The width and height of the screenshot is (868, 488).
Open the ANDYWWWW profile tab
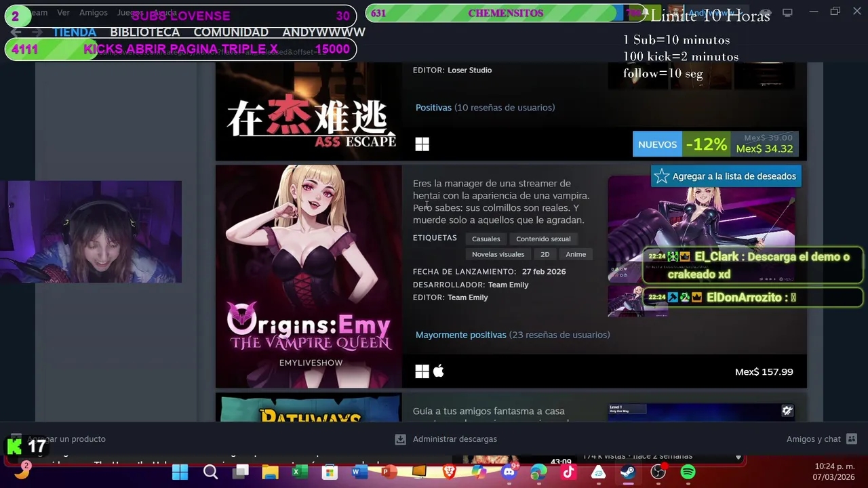[324, 32]
